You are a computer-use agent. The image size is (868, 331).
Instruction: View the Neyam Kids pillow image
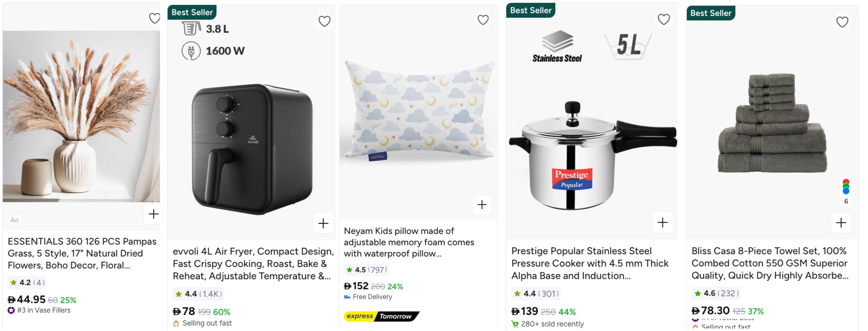click(418, 111)
